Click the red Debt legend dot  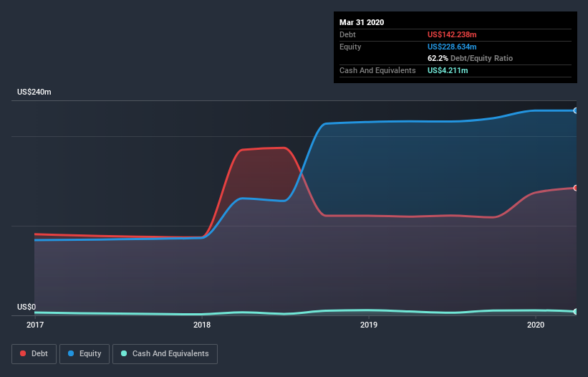[23, 353]
